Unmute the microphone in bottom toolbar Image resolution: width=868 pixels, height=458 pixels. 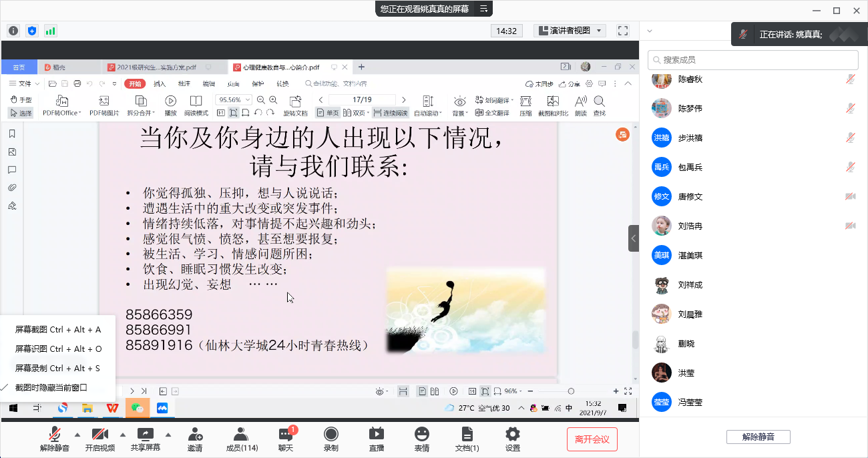55,438
